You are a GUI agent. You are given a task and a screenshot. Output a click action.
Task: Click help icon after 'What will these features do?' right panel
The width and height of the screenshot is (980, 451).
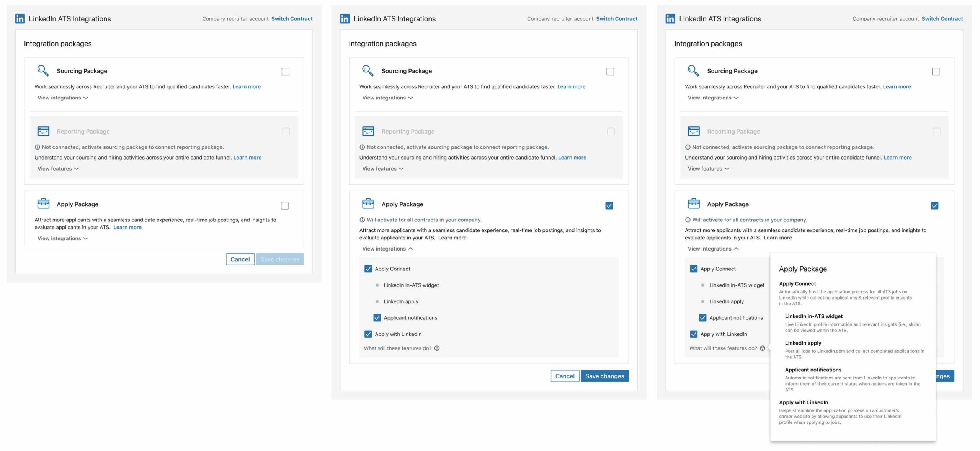click(x=762, y=348)
